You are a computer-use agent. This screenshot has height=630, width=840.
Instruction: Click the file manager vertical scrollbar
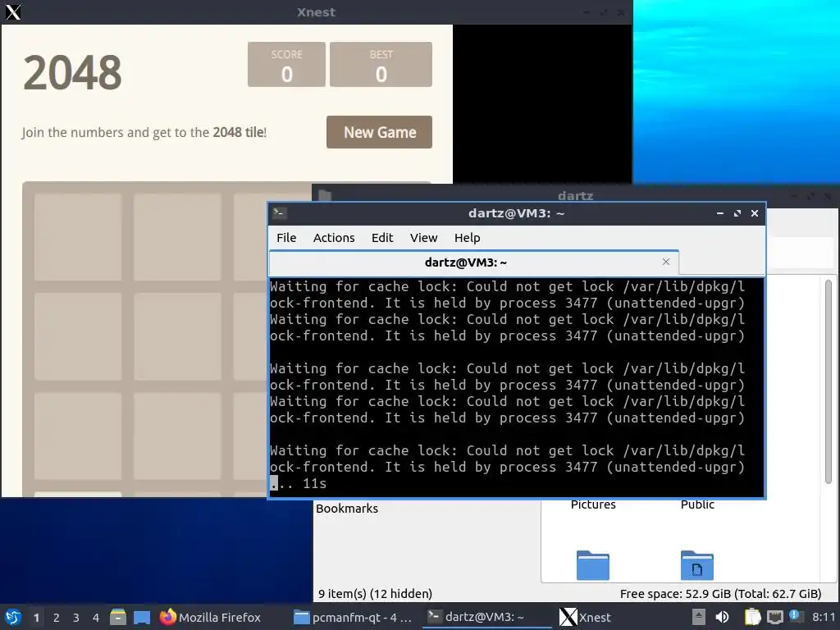829,381
